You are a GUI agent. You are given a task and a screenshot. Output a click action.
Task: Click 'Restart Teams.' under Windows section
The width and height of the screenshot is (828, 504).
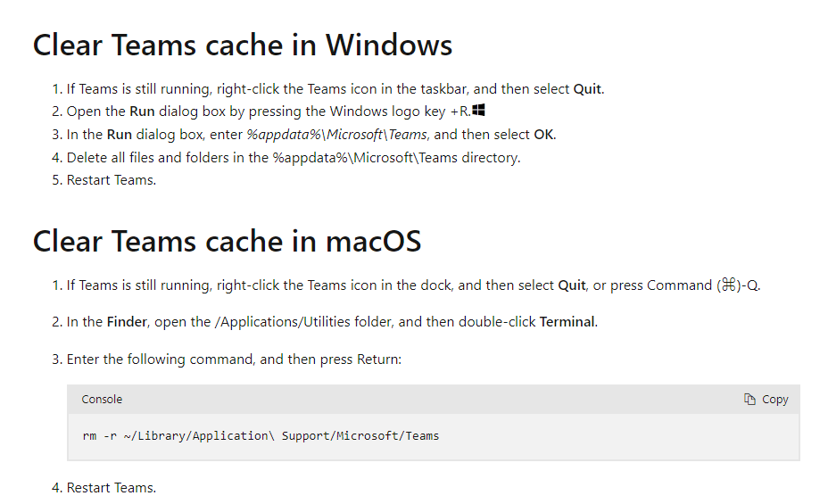112,180
